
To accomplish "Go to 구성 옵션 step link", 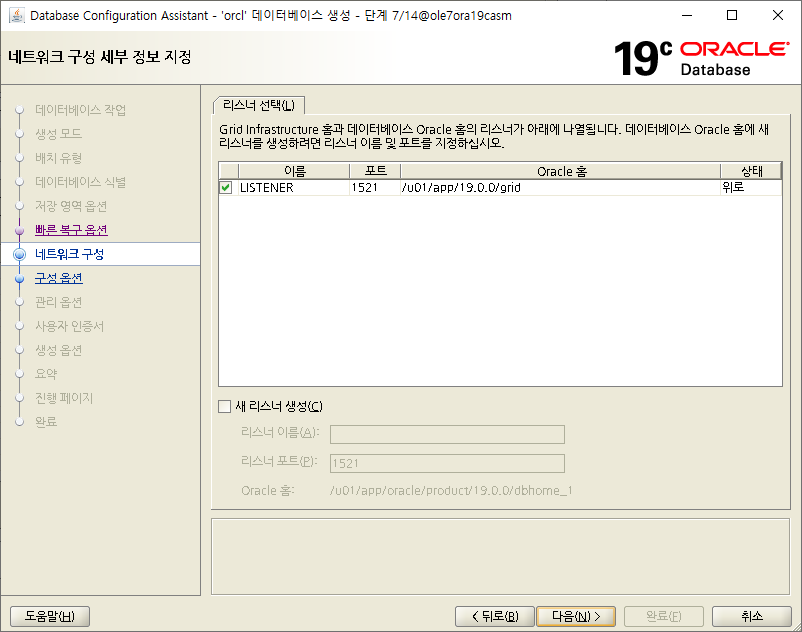I will (59, 278).
